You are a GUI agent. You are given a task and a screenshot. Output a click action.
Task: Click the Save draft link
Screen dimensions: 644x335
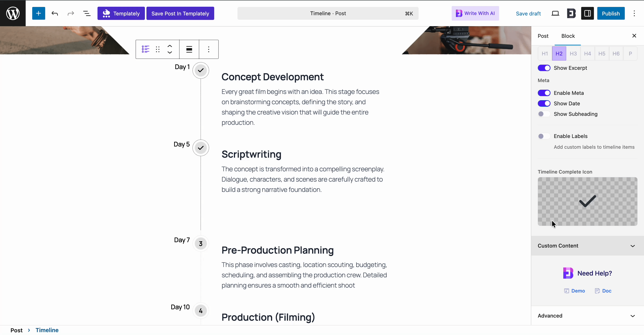coord(528,13)
